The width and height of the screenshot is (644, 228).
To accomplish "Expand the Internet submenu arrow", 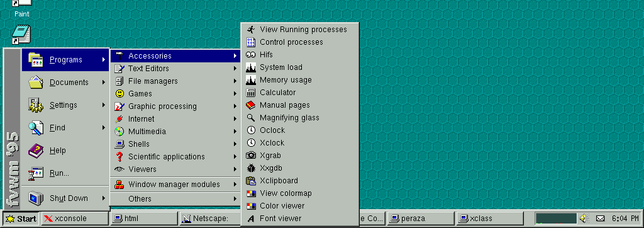I will coord(235,119).
